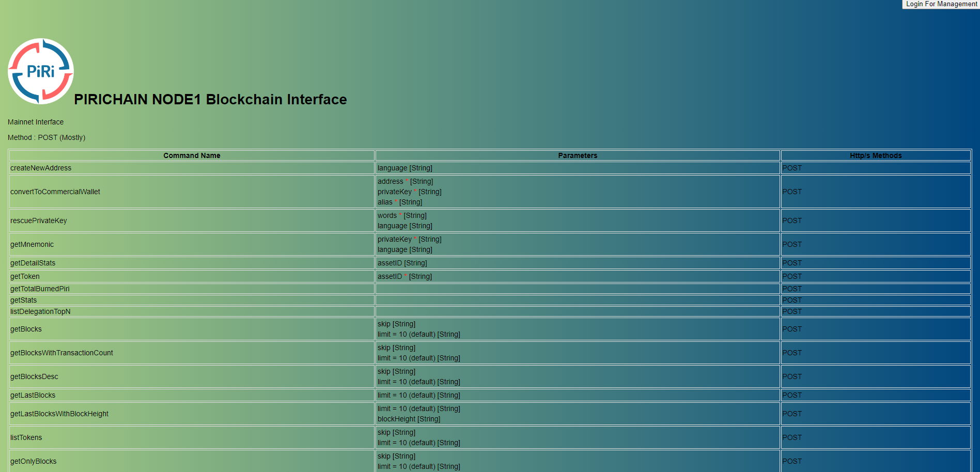Select the createNewAddress command cell
The width and height of the screenshot is (980, 472).
tap(41, 168)
